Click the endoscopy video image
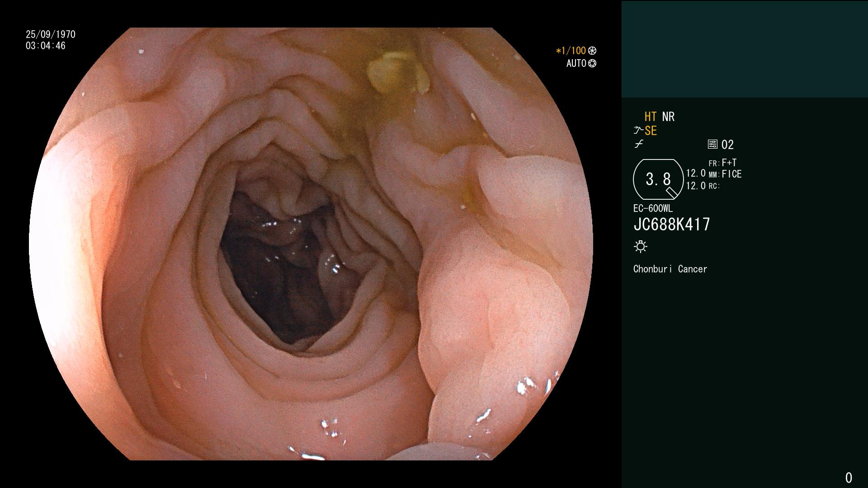This screenshot has height=488, width=868. [x=311, y=244]
